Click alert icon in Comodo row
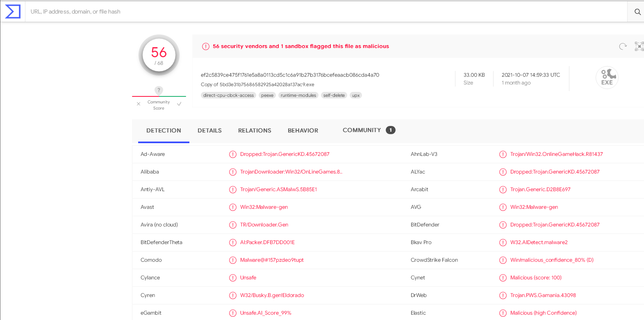This screenshot has width=644, height=320. (x=233, y=260)
